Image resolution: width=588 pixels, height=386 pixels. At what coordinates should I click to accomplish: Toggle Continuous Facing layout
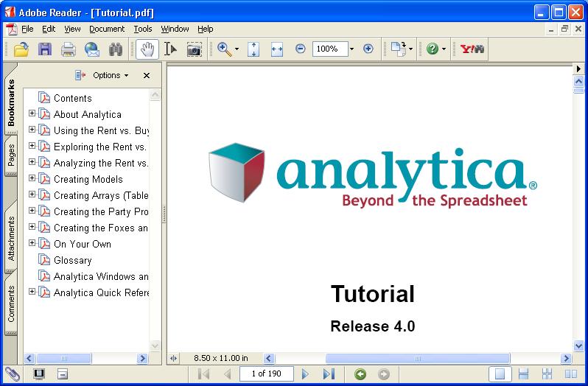[x=547, y=373]
